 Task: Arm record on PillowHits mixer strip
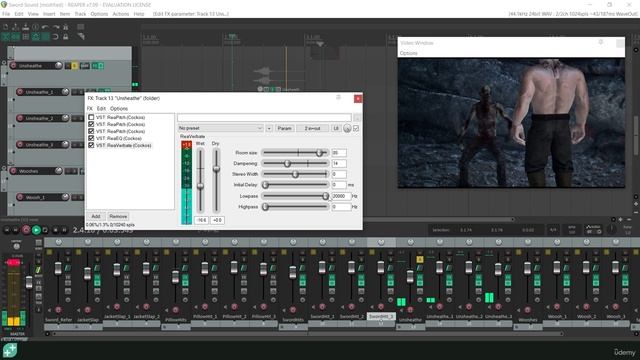pyautogui.click(x=176, y=310)
